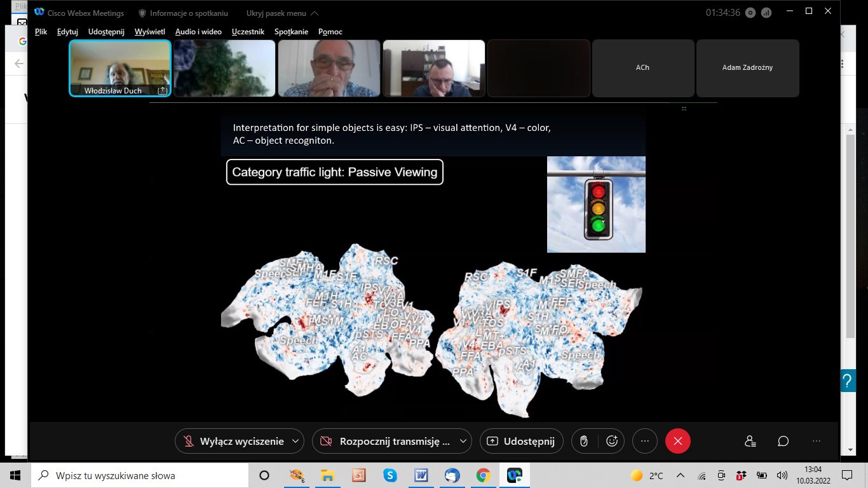Viewport: 868px width, 488px height.
Task: Open File Explorer in taskbar
Action: click(x=327, y=475)
